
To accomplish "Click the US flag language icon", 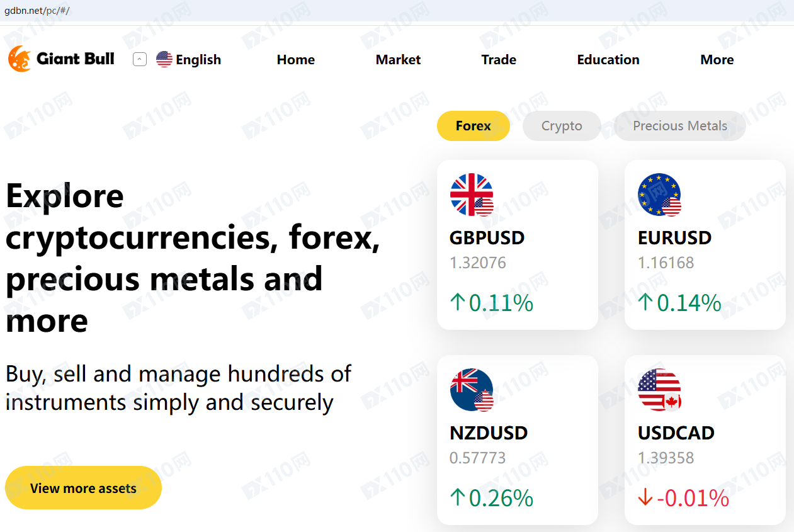I will (x=164, y=59).
